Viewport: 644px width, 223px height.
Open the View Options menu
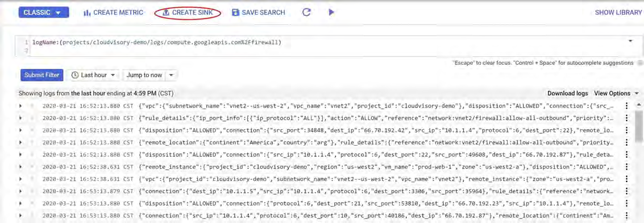point(617,94)
